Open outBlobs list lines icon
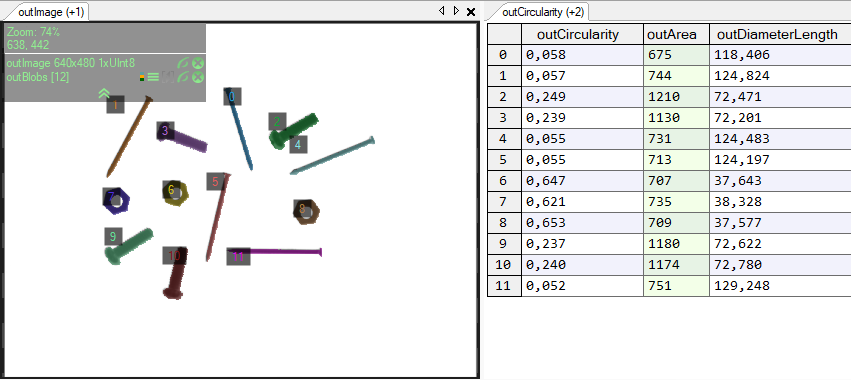The width and height of the screenshot is (851, 380). [x=154, y=78]
